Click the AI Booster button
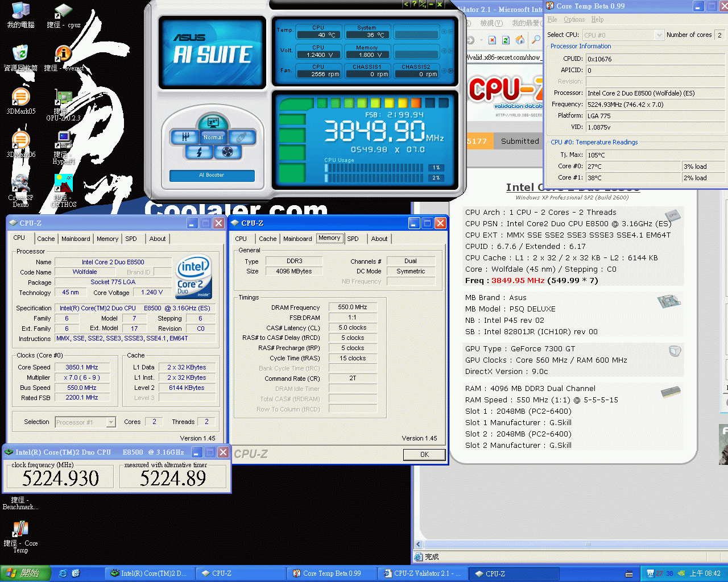Viewport: 728px width, 582px height. click(212, 175)
